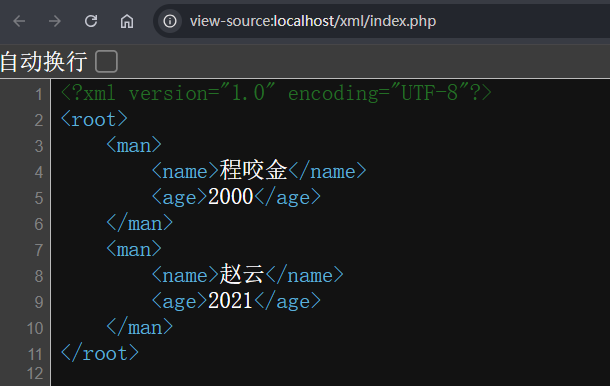Screen dimensions: 610x386
Task: Select line number 10 in the gutter
Action: (x=35, y=328)
